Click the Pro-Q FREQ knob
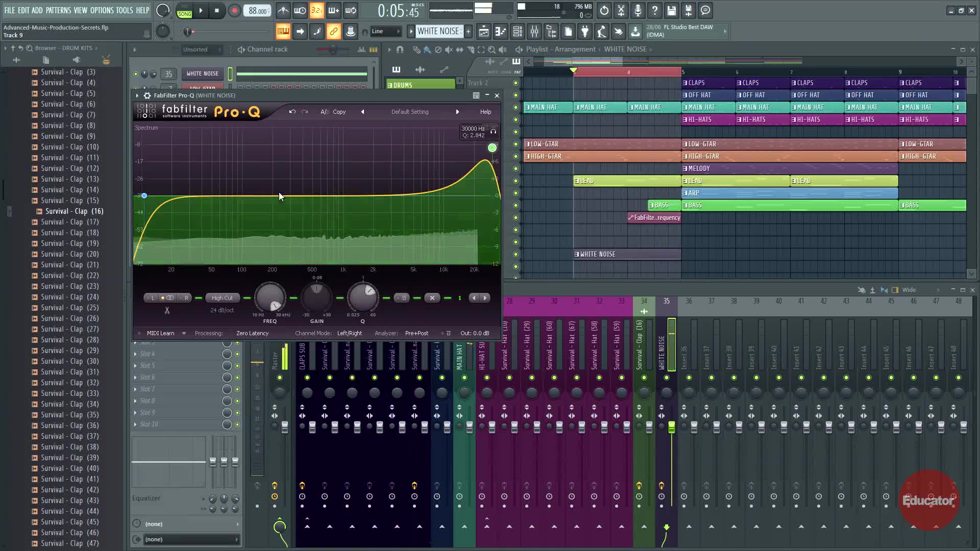Image resolution: width=980 pixels, height=551 pixels. click(x=270, y=298)
